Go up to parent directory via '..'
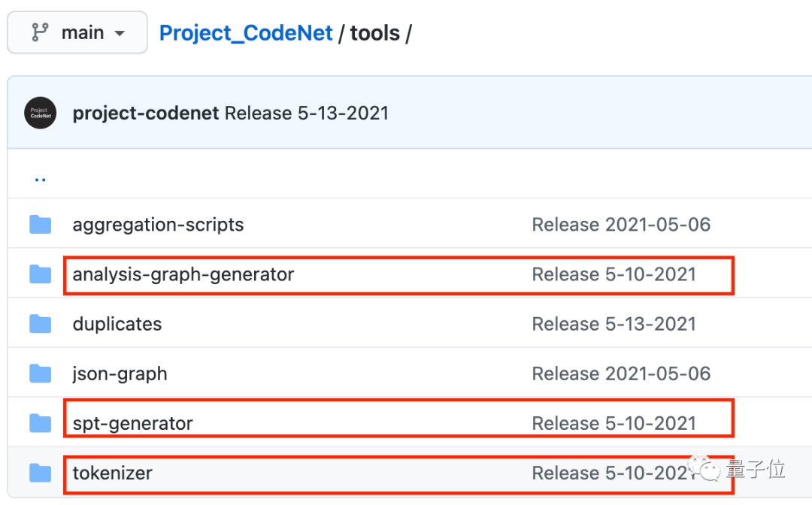 pos(41,180)
